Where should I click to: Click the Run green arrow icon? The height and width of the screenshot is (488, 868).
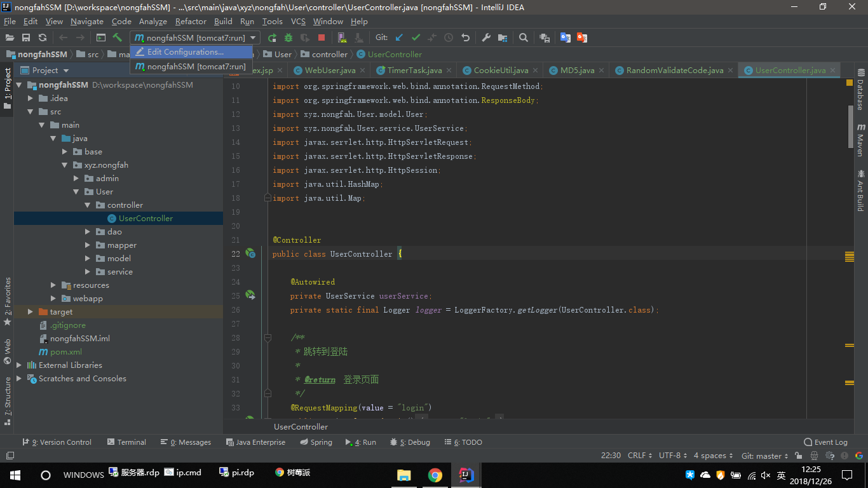272,37
